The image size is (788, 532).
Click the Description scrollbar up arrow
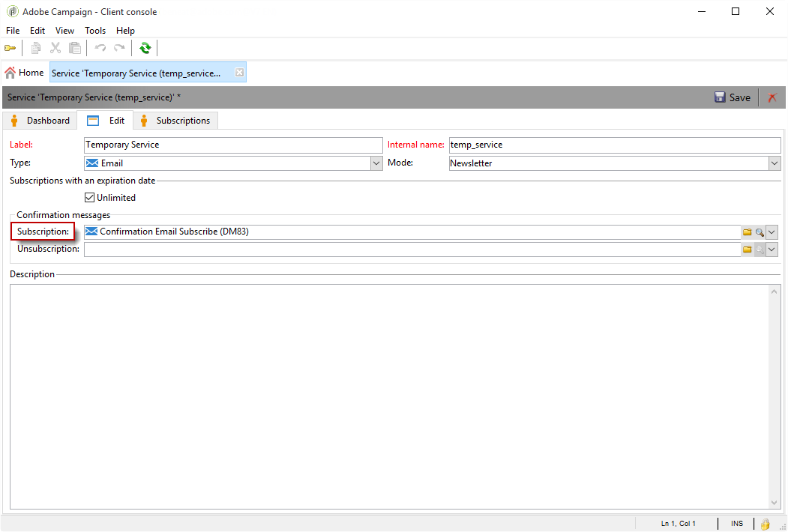coord(774,292)
